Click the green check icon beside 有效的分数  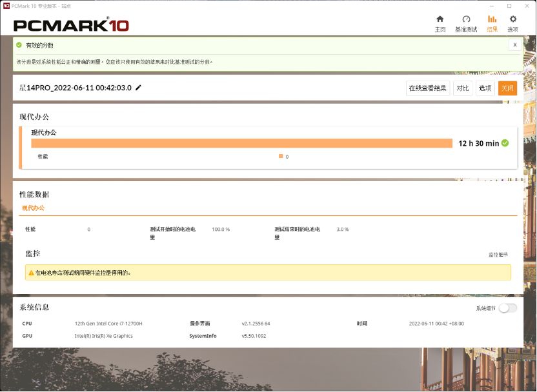click(19, 45)
